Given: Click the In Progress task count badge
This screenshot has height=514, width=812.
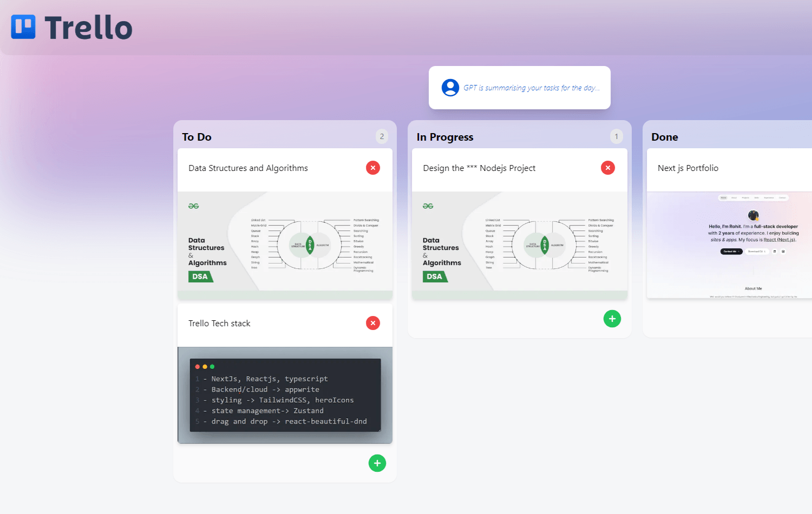Looking at the screenshot, I should 616,136.
